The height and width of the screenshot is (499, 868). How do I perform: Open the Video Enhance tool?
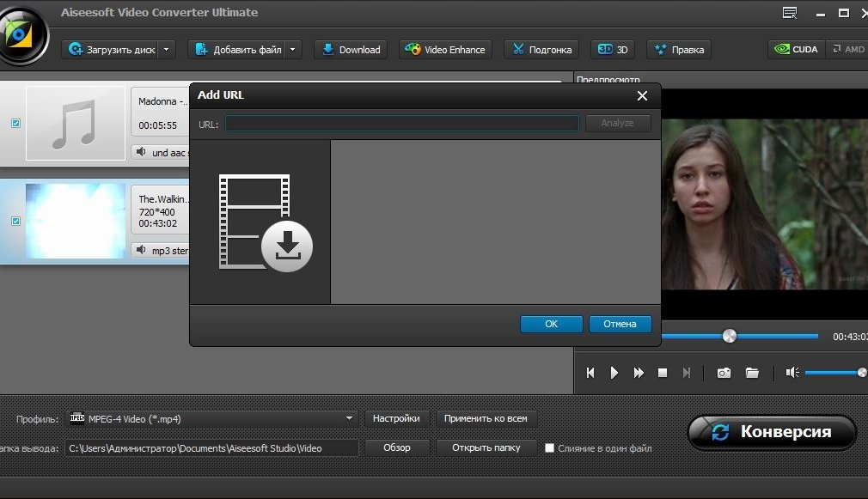pos(446,50)
